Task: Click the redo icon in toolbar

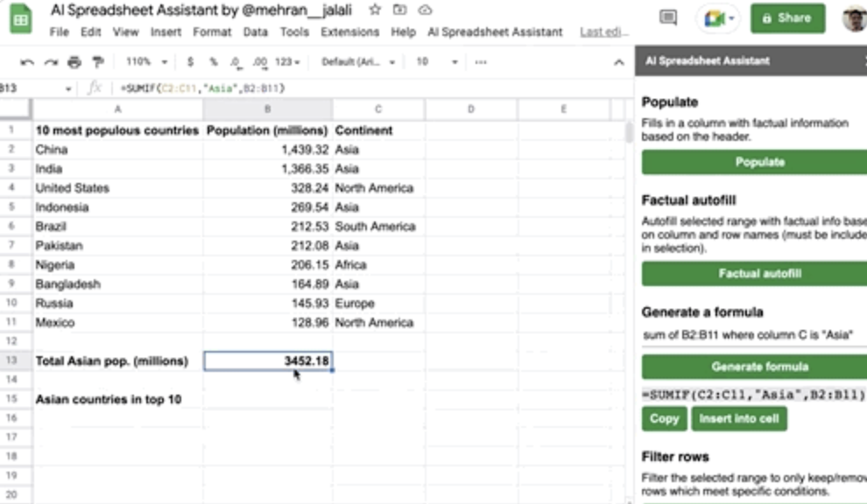Action: (51, 62)
